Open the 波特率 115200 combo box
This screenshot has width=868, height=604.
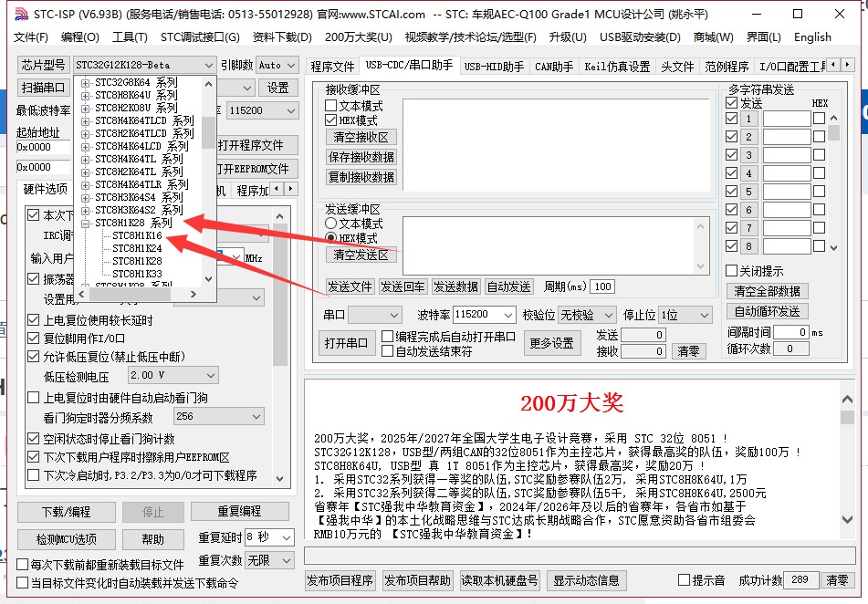click(x=485, y=315)
